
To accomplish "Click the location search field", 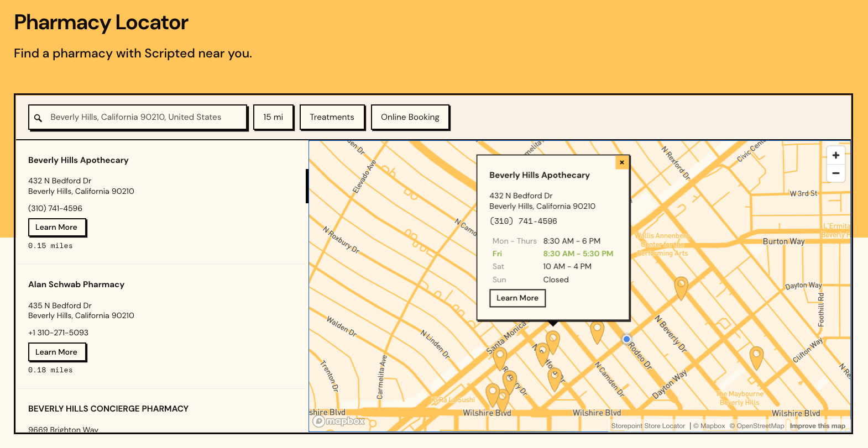I will tap(138, 117).
